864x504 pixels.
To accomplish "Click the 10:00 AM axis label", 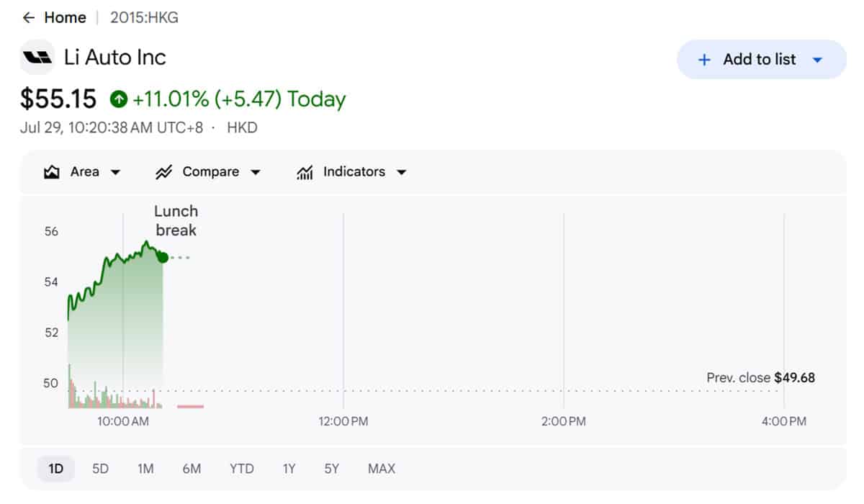I will click(123, 421).
